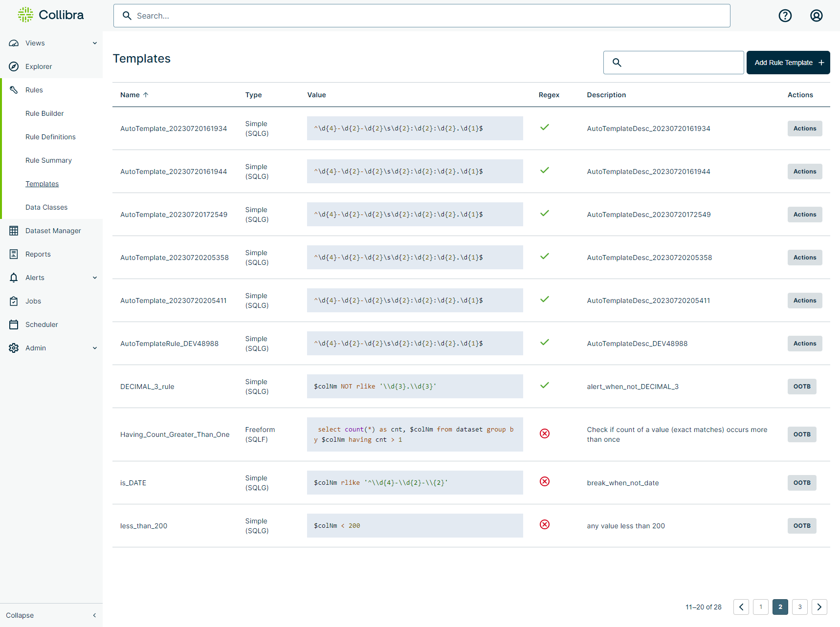Open the Reports section
The image size is (840, 627).
click(x=38, y=254)
